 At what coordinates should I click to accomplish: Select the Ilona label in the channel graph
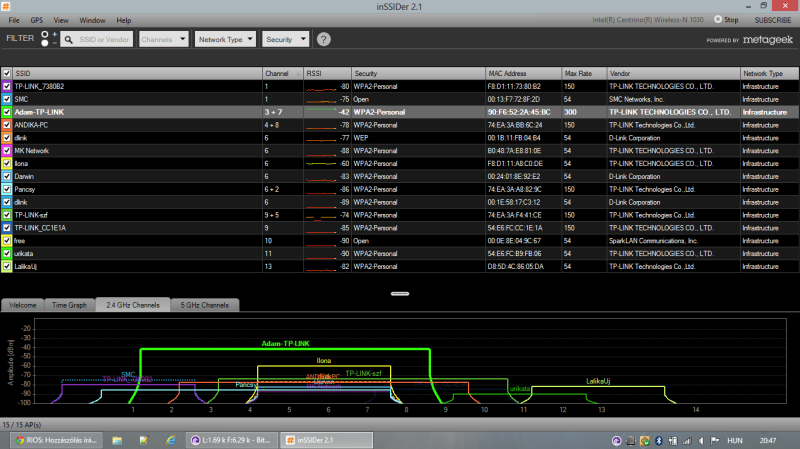point(323,361)
